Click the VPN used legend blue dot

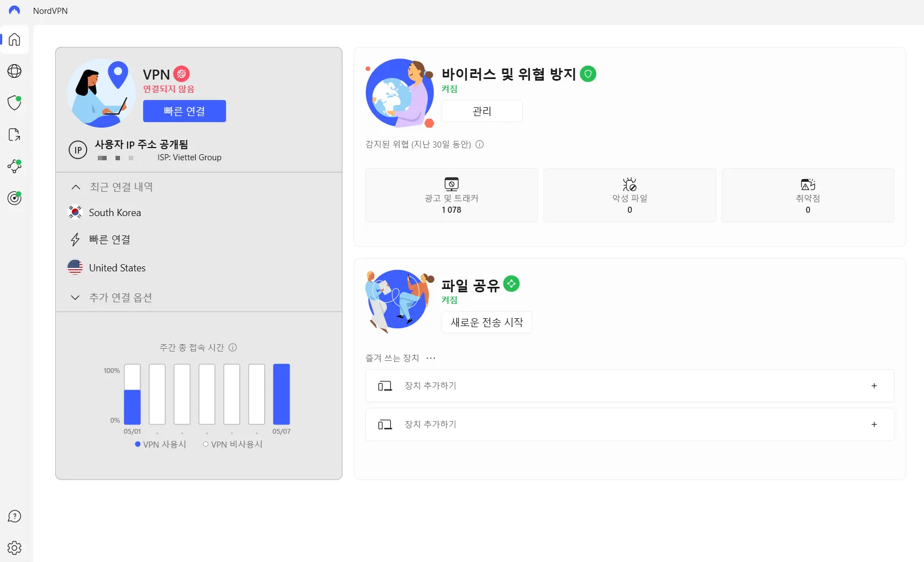[x=138, y=444]
